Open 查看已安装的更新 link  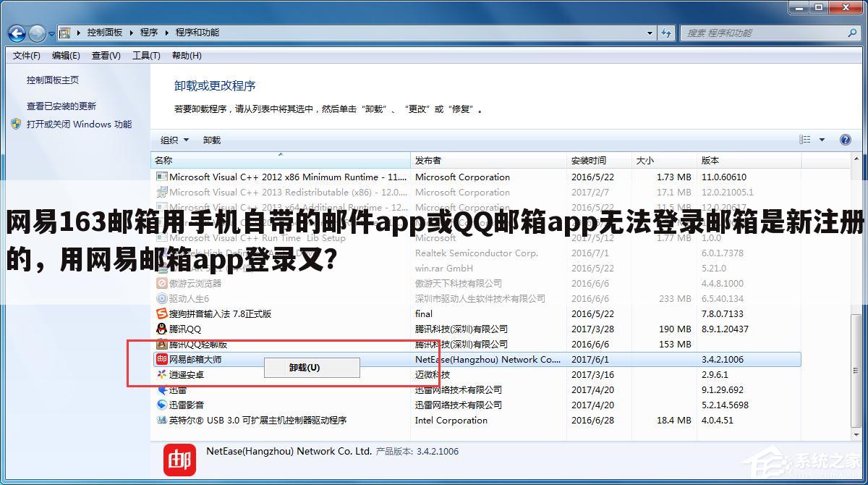[61, 106]
